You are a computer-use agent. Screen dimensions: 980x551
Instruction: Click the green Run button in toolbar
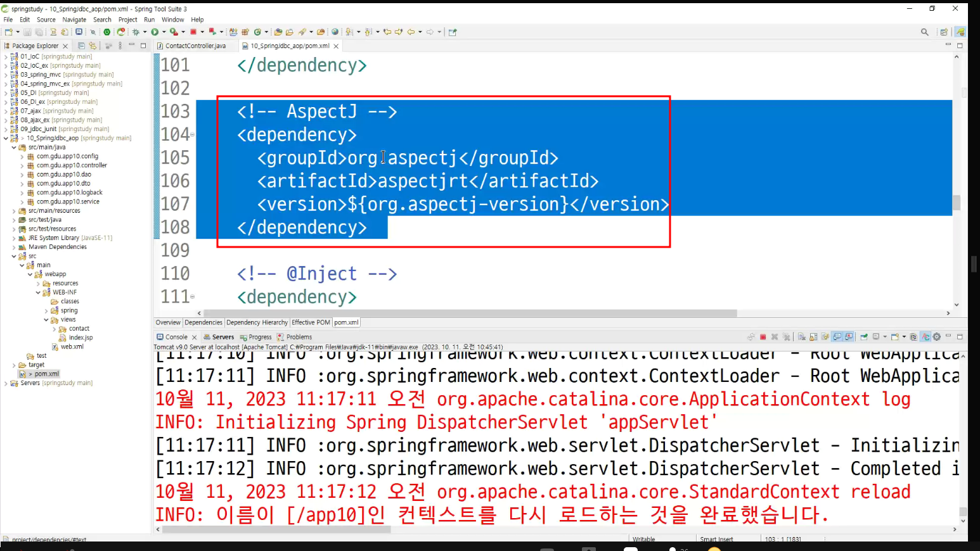[x=155, y=32]
